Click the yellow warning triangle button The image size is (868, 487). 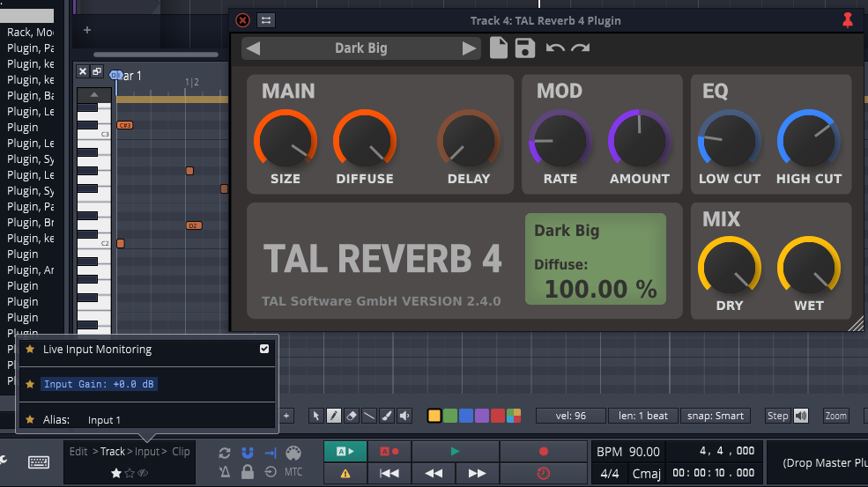pos(345,473)
